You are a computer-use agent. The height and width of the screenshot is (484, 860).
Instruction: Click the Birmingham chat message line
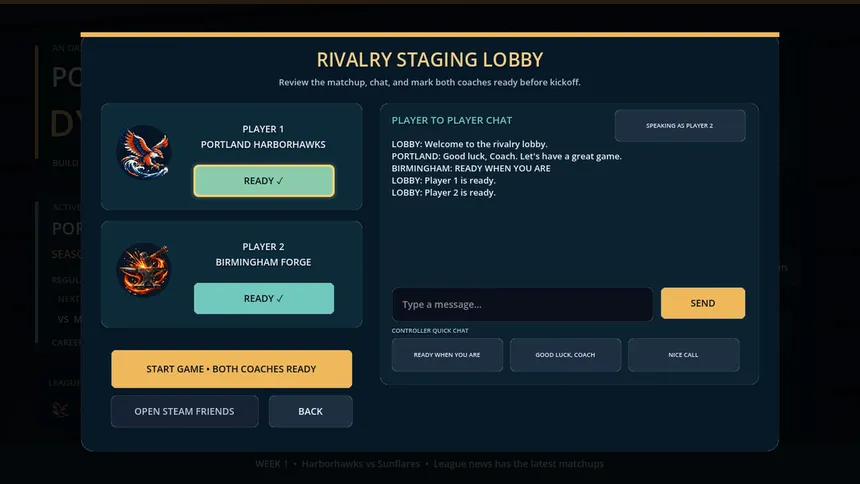471,168
